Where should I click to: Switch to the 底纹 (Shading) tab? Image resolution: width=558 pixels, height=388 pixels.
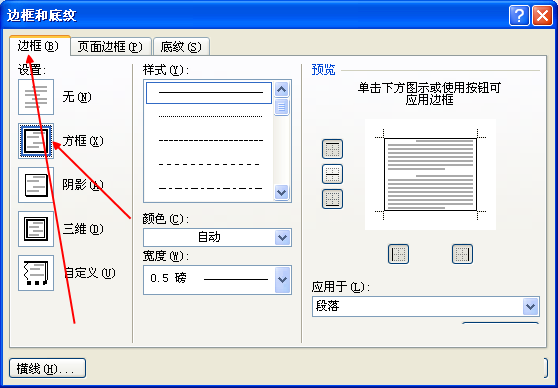click(181, 47)
